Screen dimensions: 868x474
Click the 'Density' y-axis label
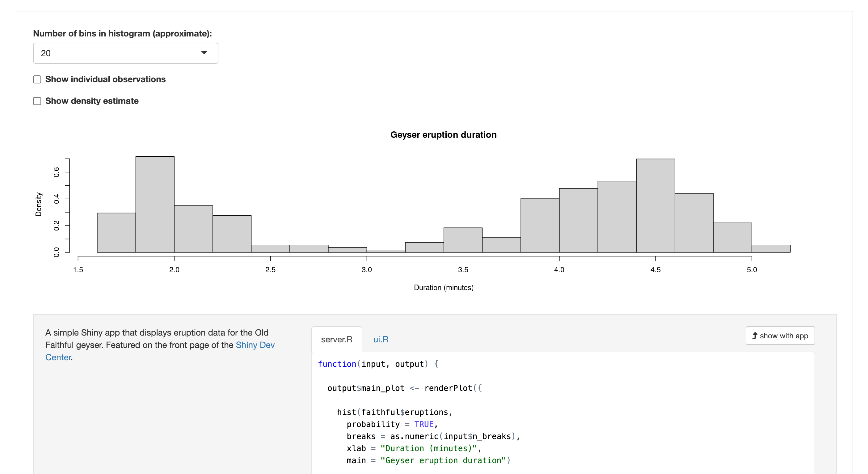tap(38, 204)
